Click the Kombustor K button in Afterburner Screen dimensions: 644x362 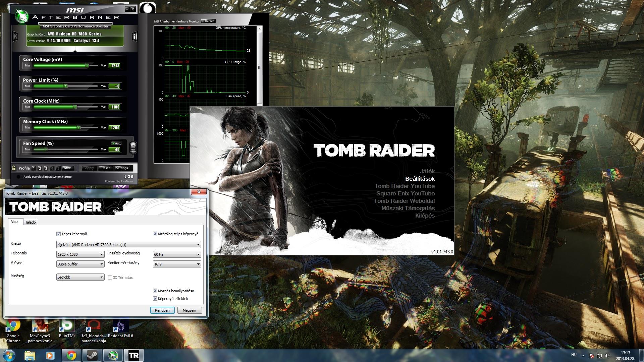click(15, 36)
